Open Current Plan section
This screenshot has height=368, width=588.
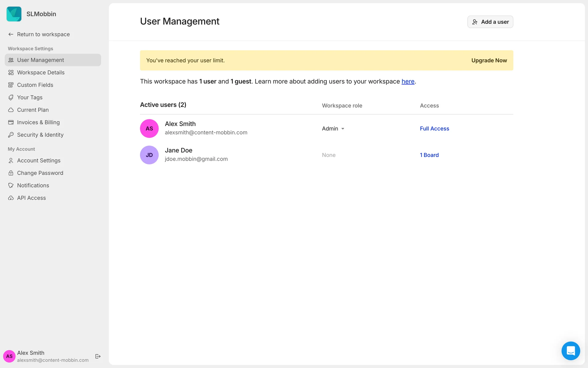33,110
